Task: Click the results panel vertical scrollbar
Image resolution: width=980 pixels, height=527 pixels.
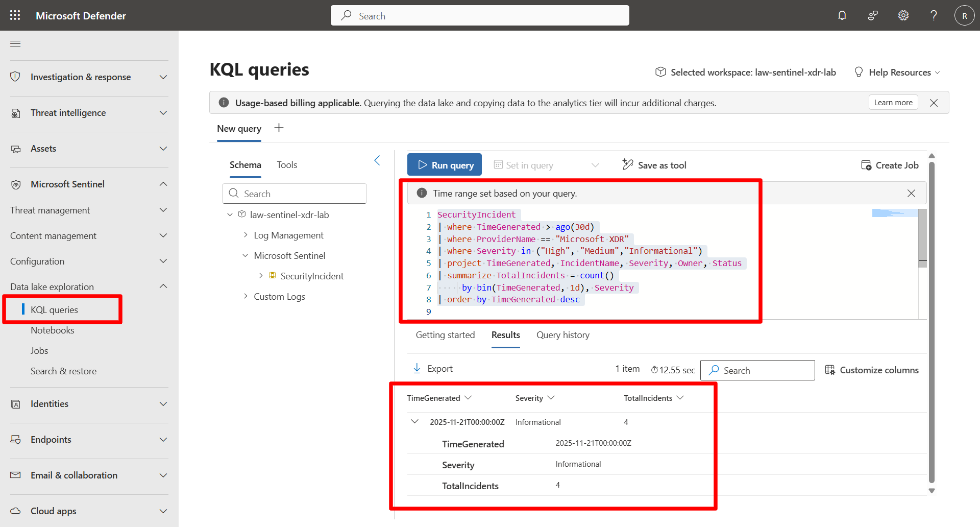Action: pyautogui.click(x=932, y=322)
